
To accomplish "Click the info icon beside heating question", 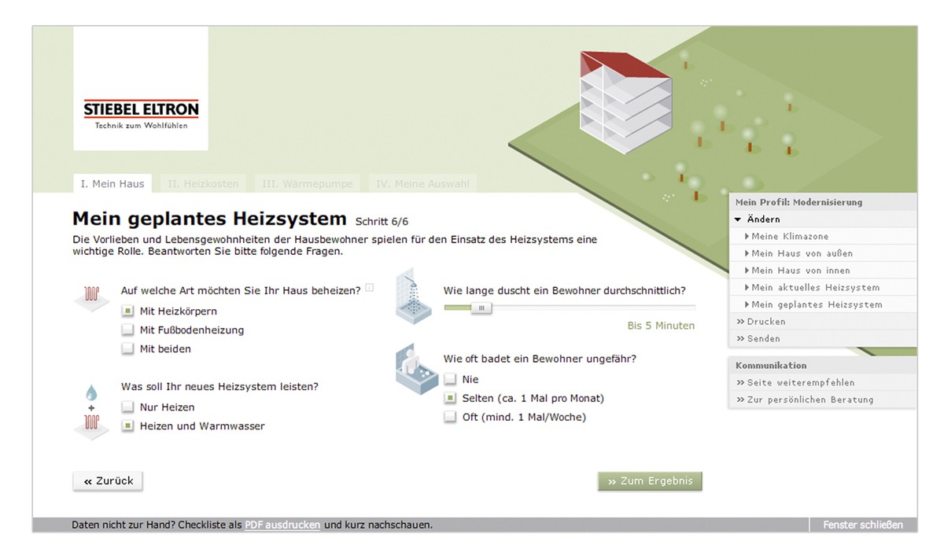I will [370, 288].
